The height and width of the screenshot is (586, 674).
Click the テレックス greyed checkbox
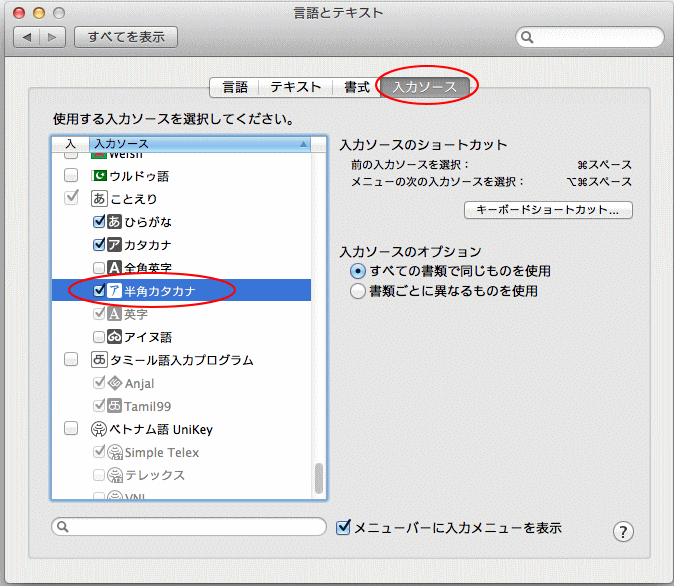point(99,475)
